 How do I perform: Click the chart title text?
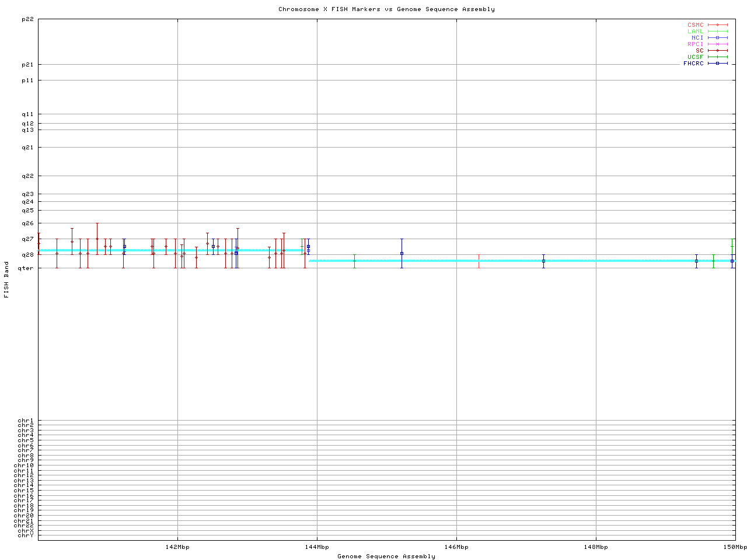click(x=386, y=9)
